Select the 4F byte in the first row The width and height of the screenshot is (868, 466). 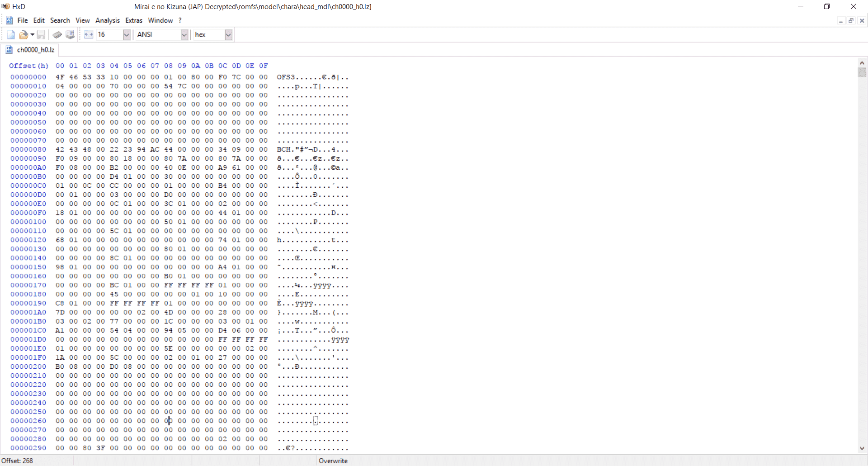coord(60,77)
